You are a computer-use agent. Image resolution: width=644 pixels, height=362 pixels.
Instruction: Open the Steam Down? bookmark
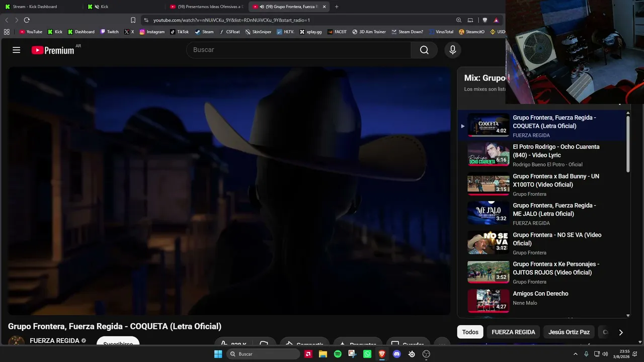click(408, 32)
